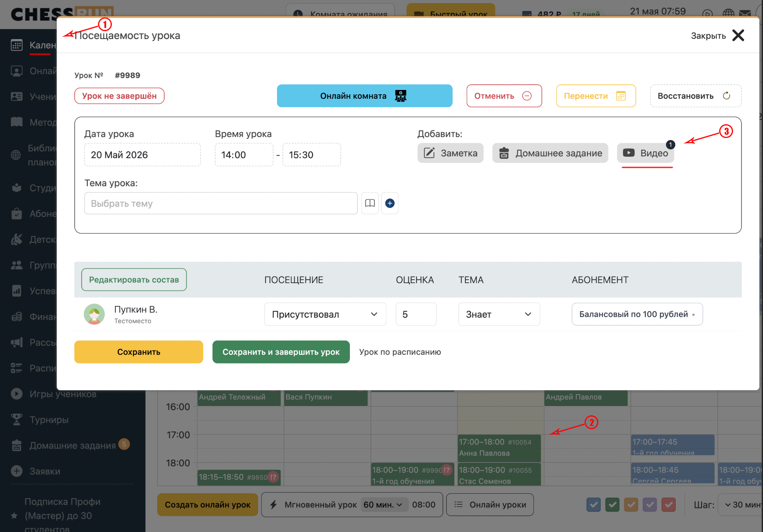763x532 pixels.
Task: Click Пупкин В. student avatar
Action: [94, 314]
